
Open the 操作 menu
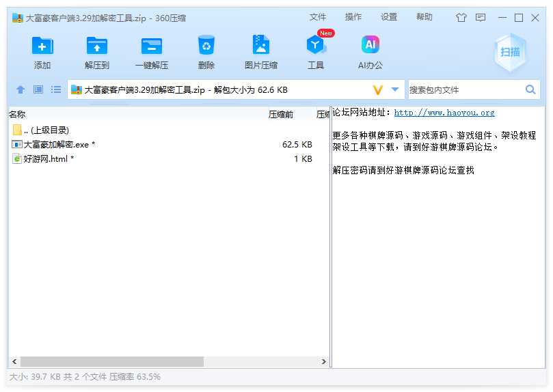[353, 17]
